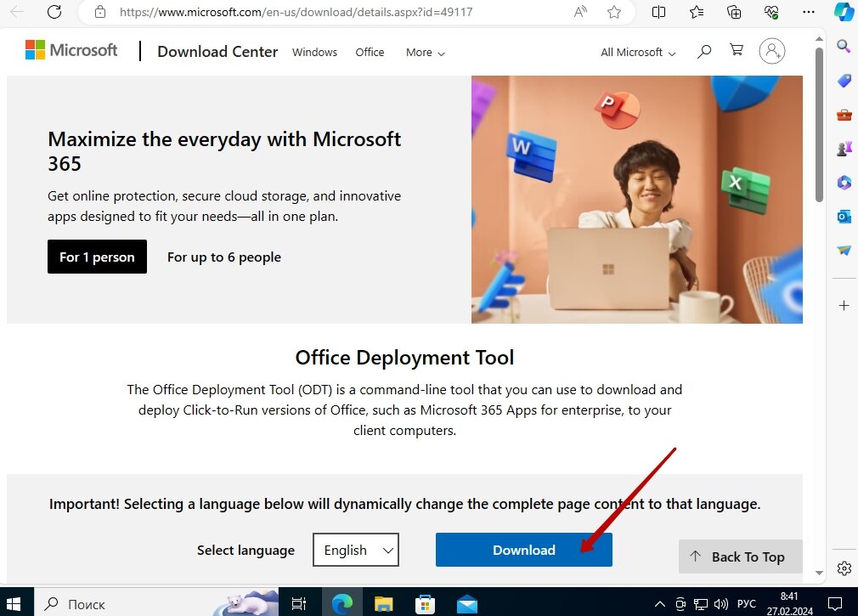Open the Edge Settings and more menu
This screenshot has height=616, width=858.
pos(808,12)
